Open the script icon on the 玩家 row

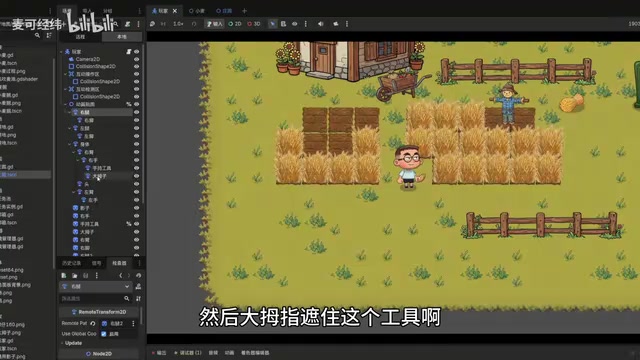pos(129,52)
